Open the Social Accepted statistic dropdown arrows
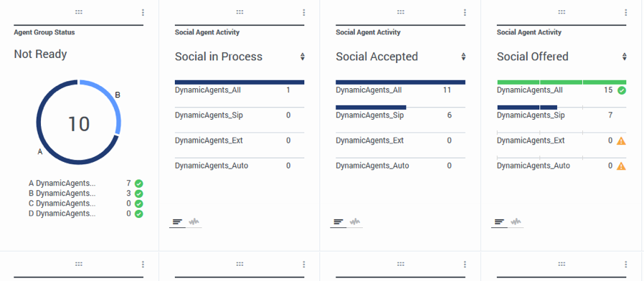 click(463, 57)
